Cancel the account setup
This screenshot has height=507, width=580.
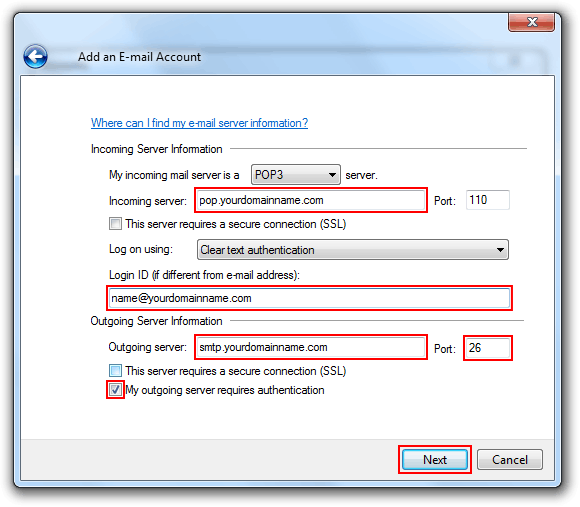[x=510, y=460]
